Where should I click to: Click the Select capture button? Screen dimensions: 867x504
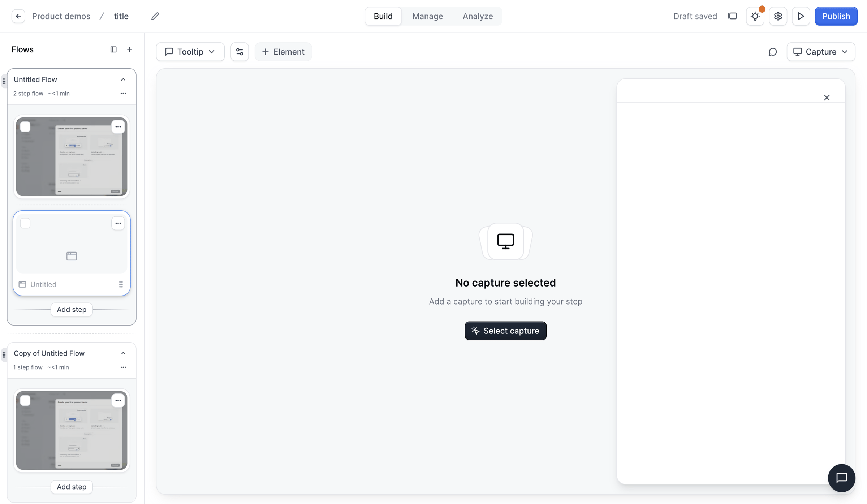coord(505,331)
